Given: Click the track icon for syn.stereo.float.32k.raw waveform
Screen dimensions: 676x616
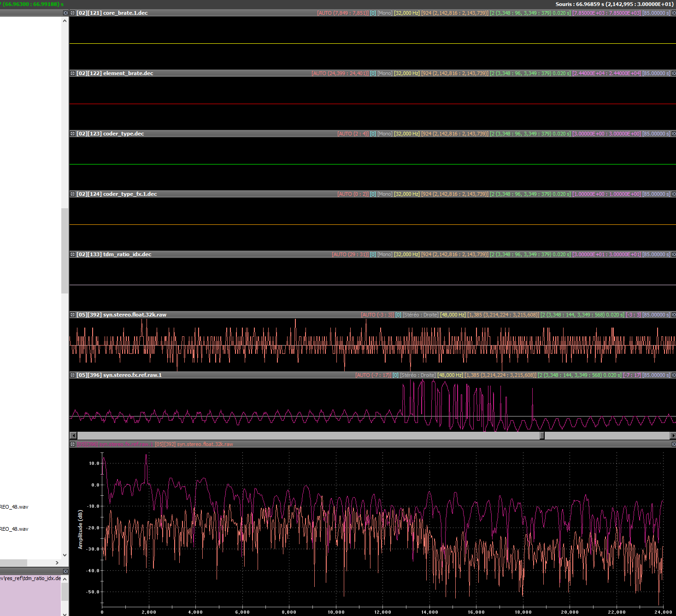Looking at the screenshot, I should click(x=72, y=315).
